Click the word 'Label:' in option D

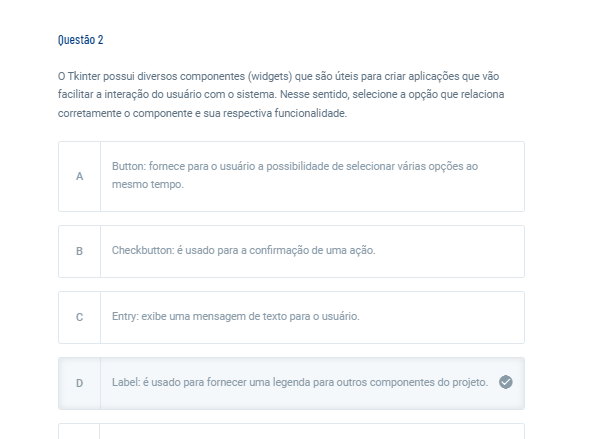(126, 382)
